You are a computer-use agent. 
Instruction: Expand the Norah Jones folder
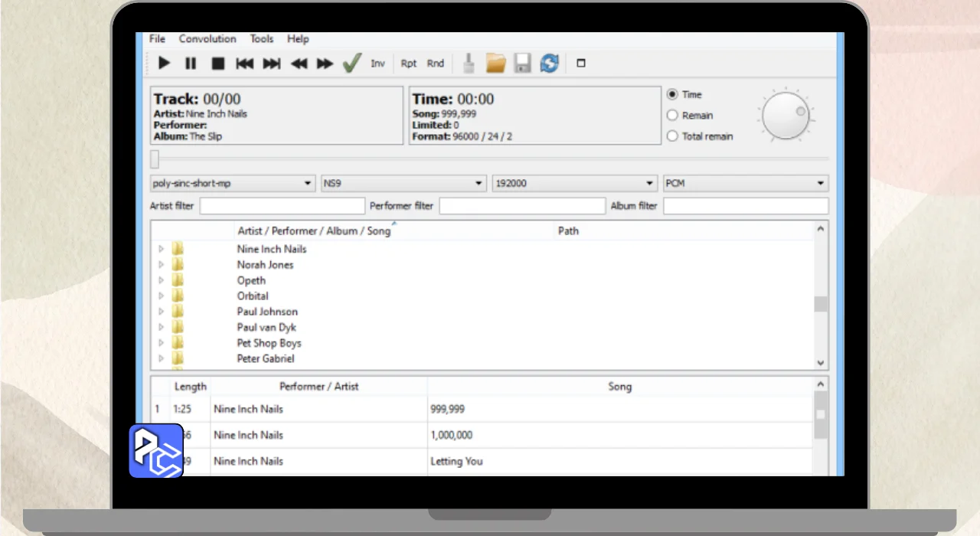(x=161, y=265)
